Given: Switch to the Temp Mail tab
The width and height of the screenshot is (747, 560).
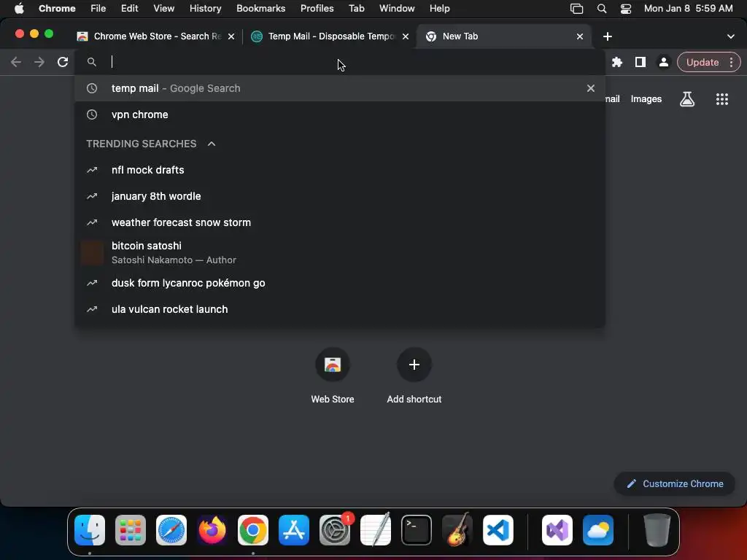Looking at the screenshot, I should [x=330, y=36].
